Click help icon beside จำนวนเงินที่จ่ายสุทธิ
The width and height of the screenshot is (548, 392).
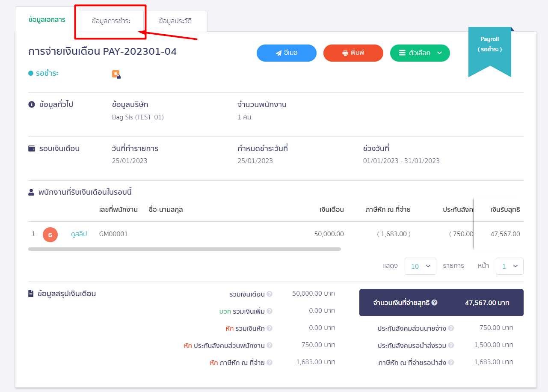click(x=434, y=303)
